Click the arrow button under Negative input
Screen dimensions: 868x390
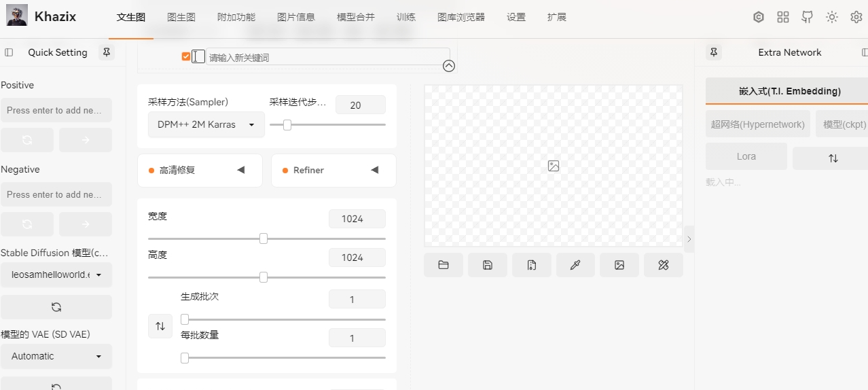pyautogui.click(x=86, y=224)
